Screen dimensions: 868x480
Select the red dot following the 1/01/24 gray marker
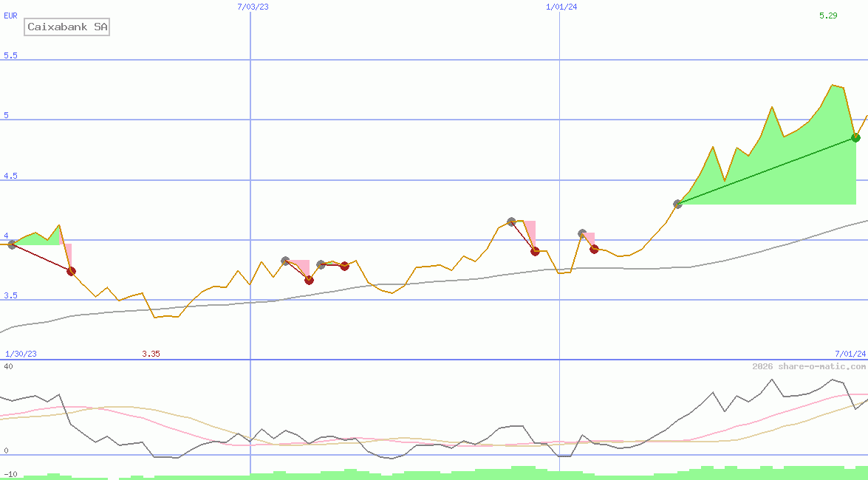click(594, 249)
